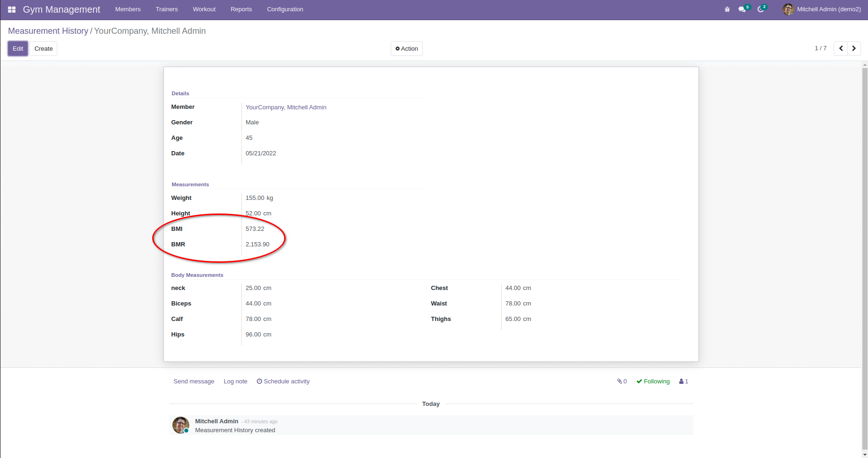This screenshot has height=458, width=868.
Task: Click the Date value 05/21/2022
Action: [x=261, y=153]
